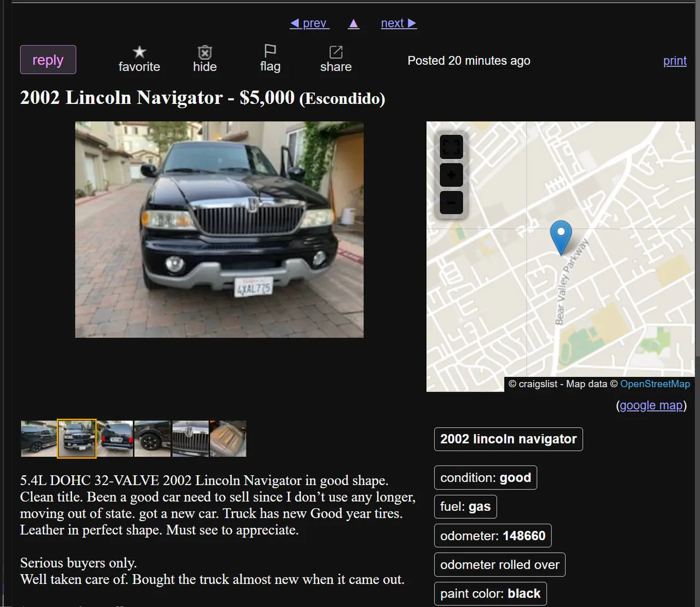Click the 'Bear Valley Parkway' road label on the map

(x=571, y=282)
